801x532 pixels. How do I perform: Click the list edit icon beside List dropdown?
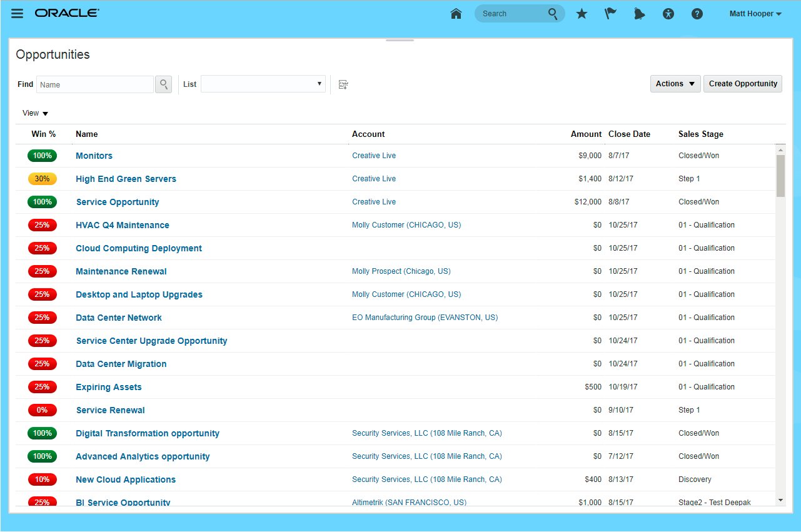pos(343,84)
